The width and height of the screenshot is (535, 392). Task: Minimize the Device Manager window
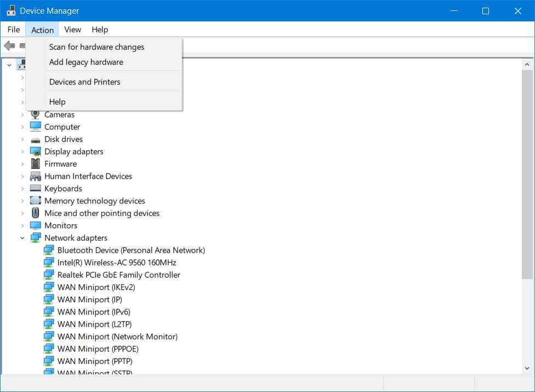pos(454,11)
